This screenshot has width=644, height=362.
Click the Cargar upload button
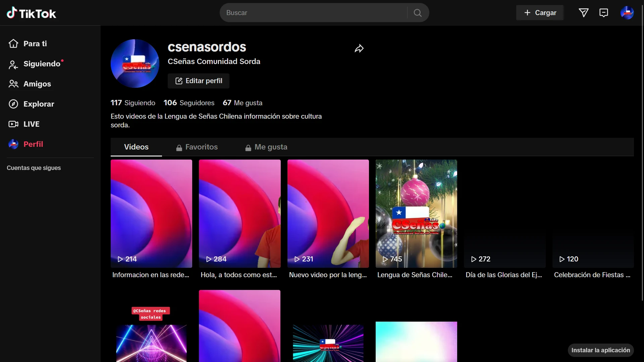pos(540,13)
